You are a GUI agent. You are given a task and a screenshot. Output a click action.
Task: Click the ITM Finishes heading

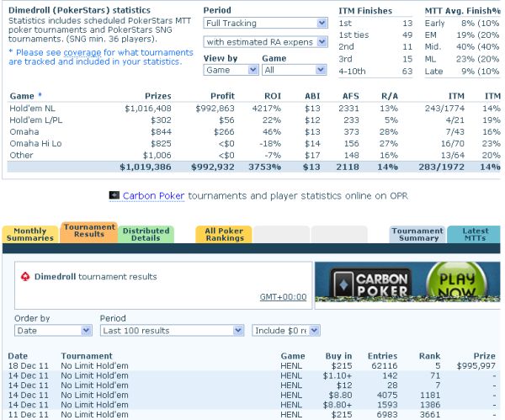click(x=365, y=11)
